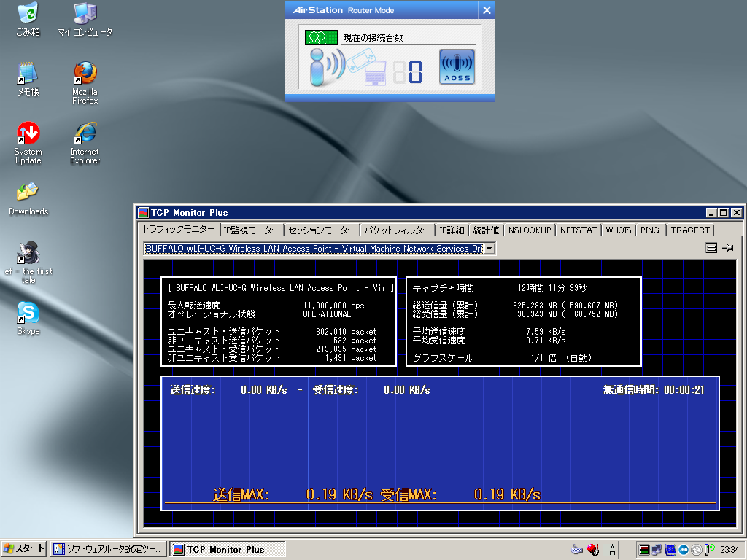This screenshot has width=747, height=560.
Task: Launch the メモ帳 notepad shortcut
Action: 28,79
